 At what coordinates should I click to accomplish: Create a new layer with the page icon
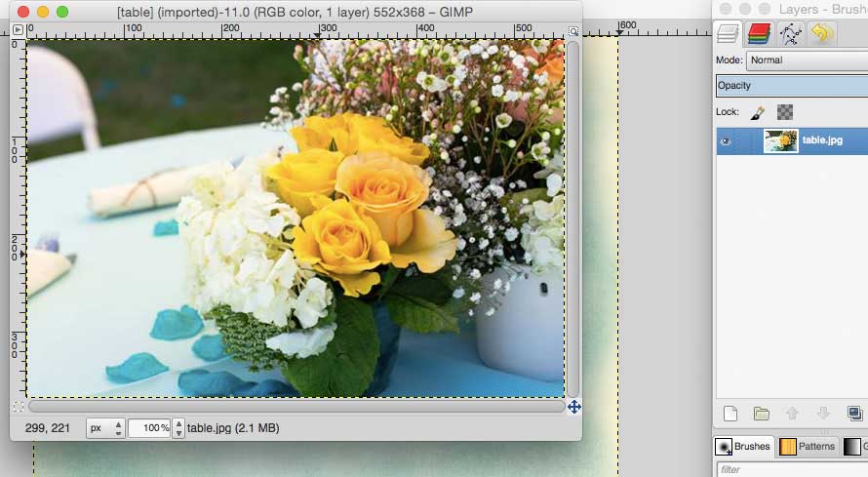pos(730,414)
